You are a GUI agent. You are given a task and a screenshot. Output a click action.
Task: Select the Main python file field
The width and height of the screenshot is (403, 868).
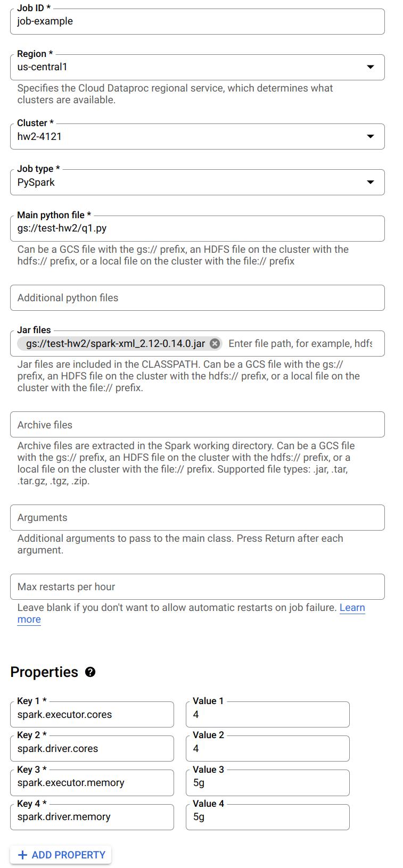tap(197, 228)
